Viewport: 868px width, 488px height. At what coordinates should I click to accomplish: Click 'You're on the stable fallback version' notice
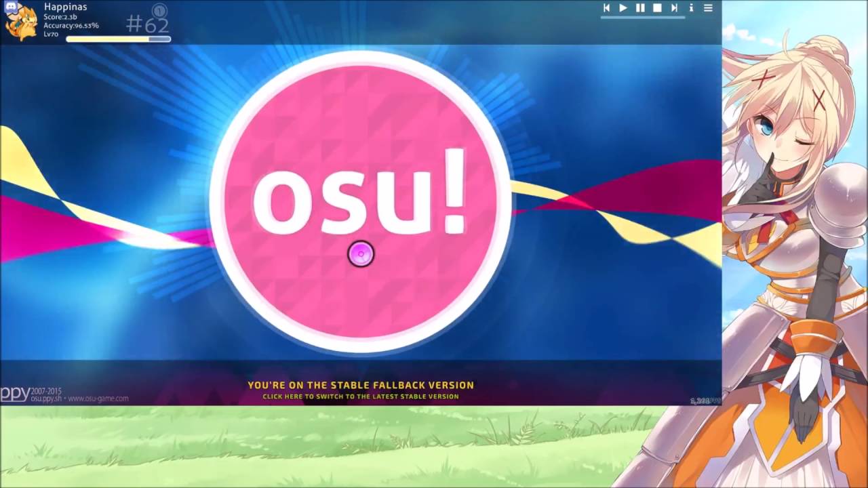pyautogui.click(x=361, y=385)
